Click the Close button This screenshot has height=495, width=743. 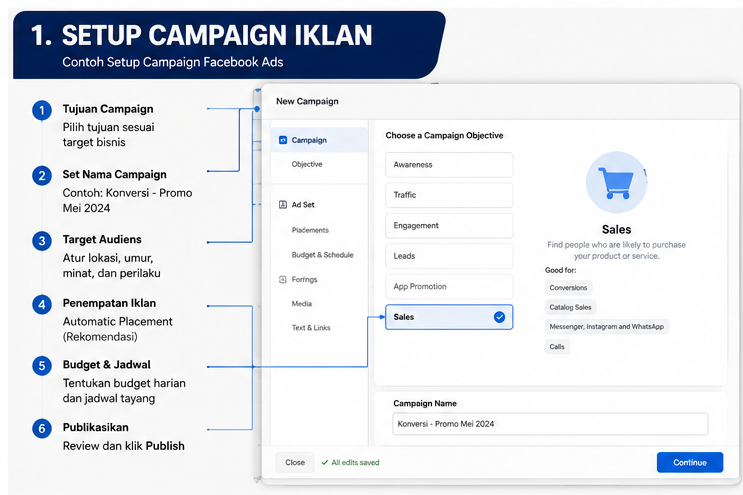(295, 462)
